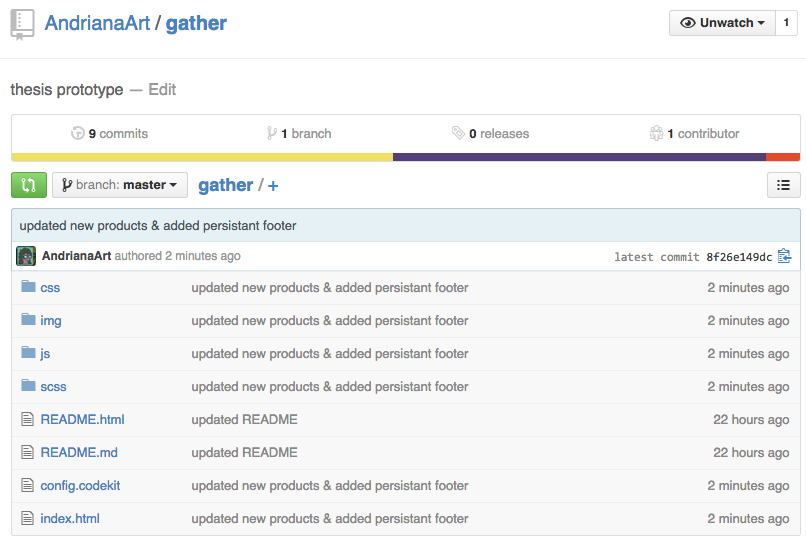Click the config.codekit row commit message
This screenshot has height=544, width=806.
pyautogui.click(x=330, y=485)
